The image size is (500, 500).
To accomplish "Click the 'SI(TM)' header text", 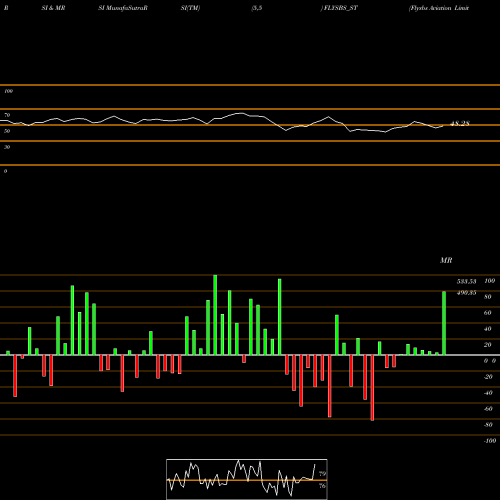I will click(190, 8).
